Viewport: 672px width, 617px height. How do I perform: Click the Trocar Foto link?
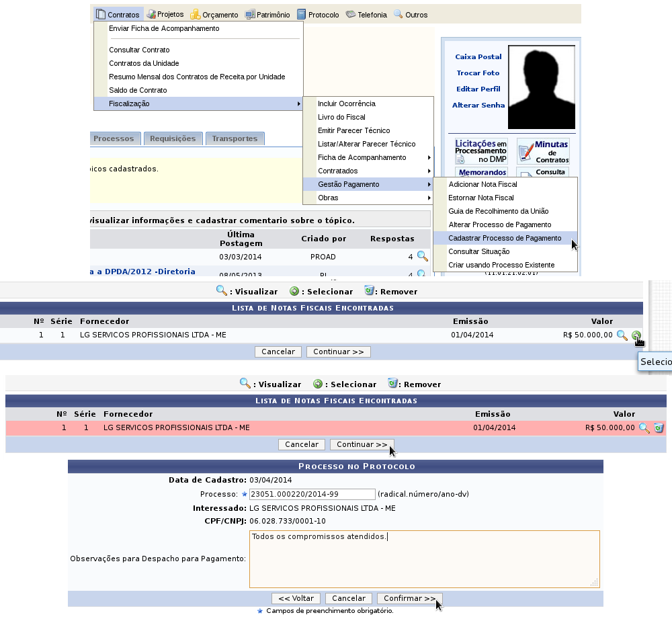pos(478,73)
